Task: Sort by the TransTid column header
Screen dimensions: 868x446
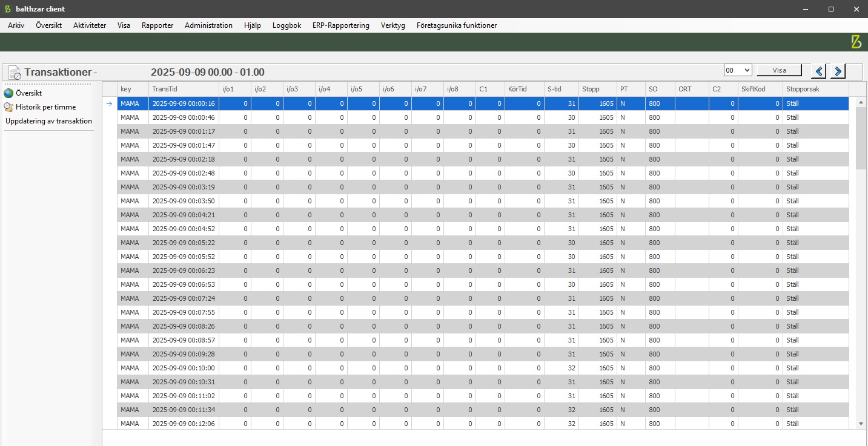Action: point(184,89)
